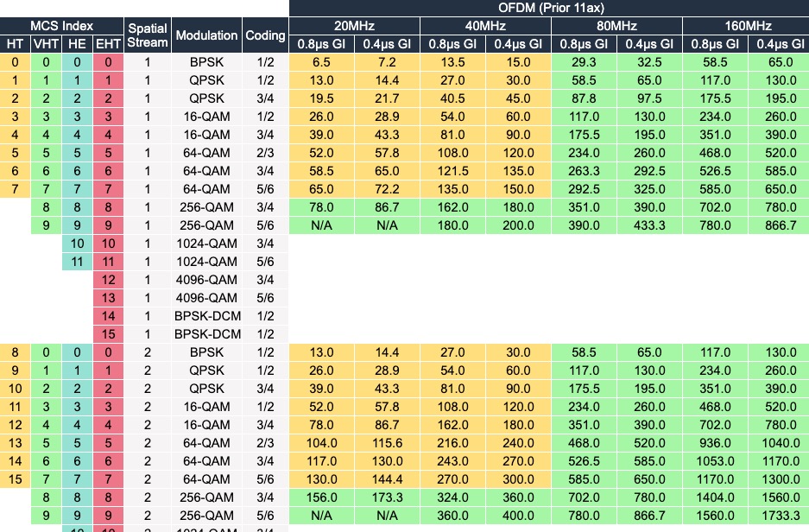
Task: Select the HE index cell "11" for 1024-QAM 5/6
Action: click(x=77, y=262)
